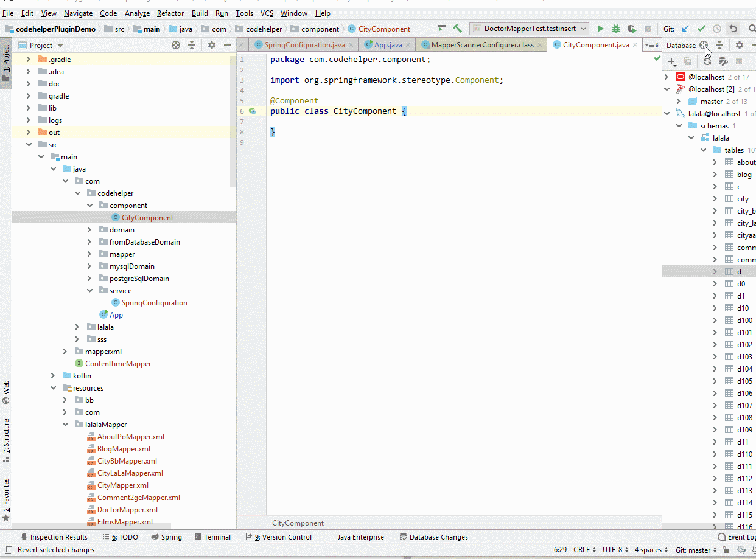Select CityMapper.xml in the project tree

(122, 485)
